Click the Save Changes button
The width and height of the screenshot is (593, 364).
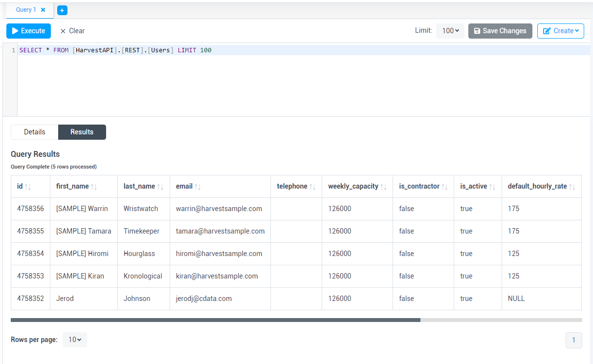[x=500, y=31]
